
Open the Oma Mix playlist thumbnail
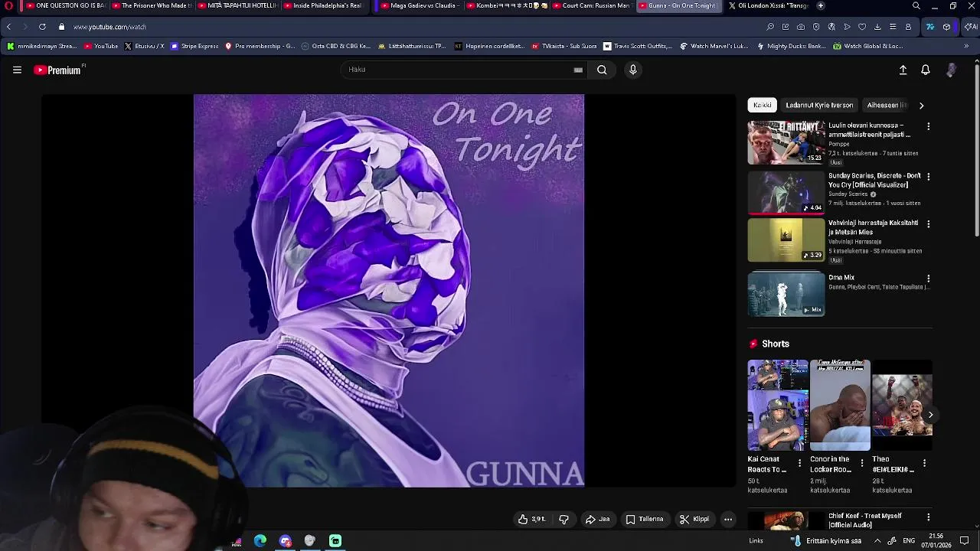click(786, 294)
